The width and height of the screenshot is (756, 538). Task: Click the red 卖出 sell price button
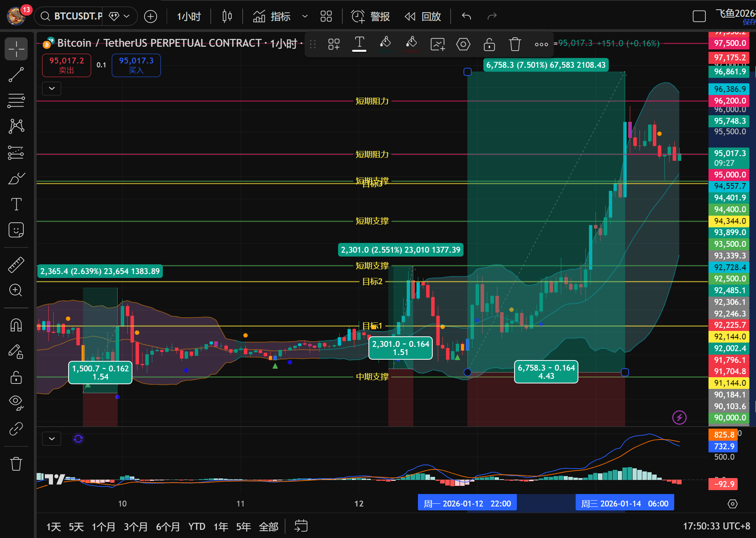tap(67, 65)
